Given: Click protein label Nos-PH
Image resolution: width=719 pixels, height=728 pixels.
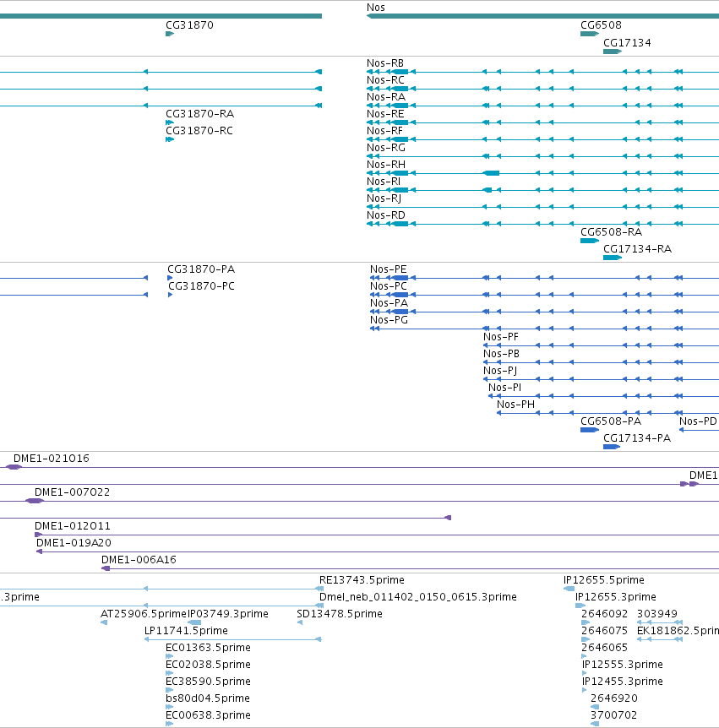Looking at the screenshot, I should click(515, 405).
